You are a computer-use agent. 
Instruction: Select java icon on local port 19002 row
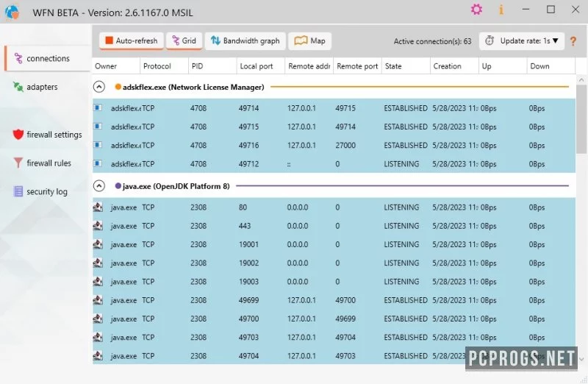[98, 263]
